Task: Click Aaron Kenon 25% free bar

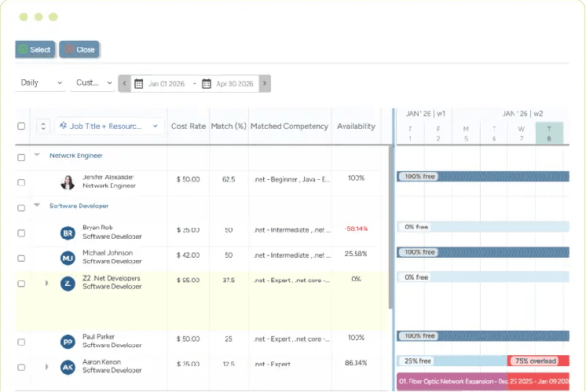Action: tap(452, 361)
